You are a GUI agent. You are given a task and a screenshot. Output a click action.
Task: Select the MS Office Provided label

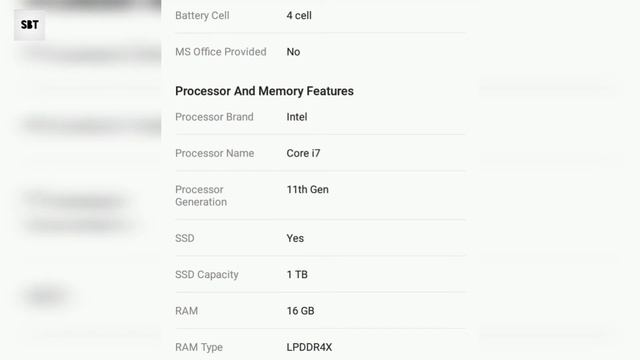point(220,52)
